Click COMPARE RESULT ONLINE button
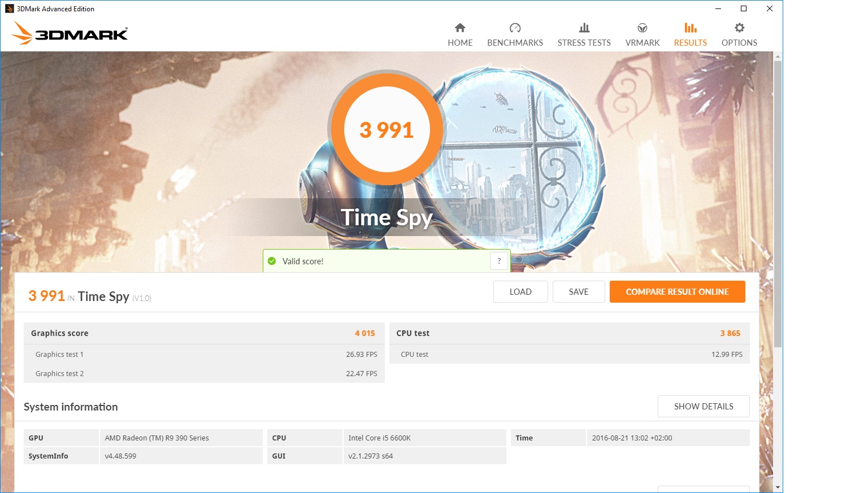The width and height of the screenshot is (868, 493). 678,292
